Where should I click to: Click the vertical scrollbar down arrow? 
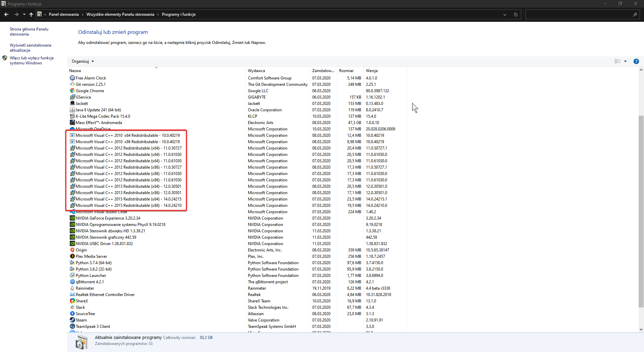click(x=641, y=330)
